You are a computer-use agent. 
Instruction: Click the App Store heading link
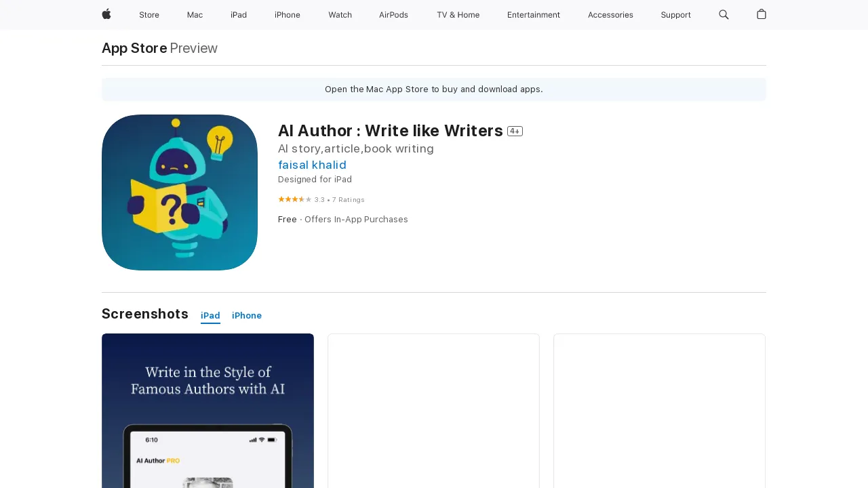[x=134, y=48]
